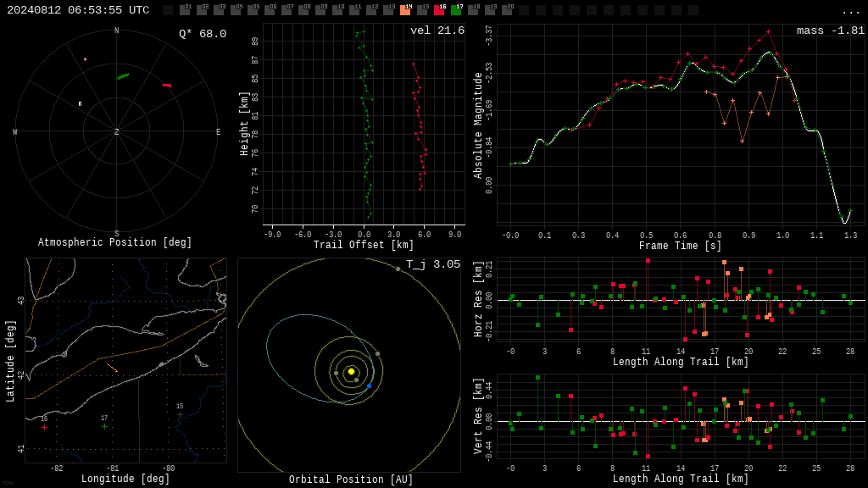Toggle the red station 16 box
This screenshot has height=488, width=868.
click(440, 9)
